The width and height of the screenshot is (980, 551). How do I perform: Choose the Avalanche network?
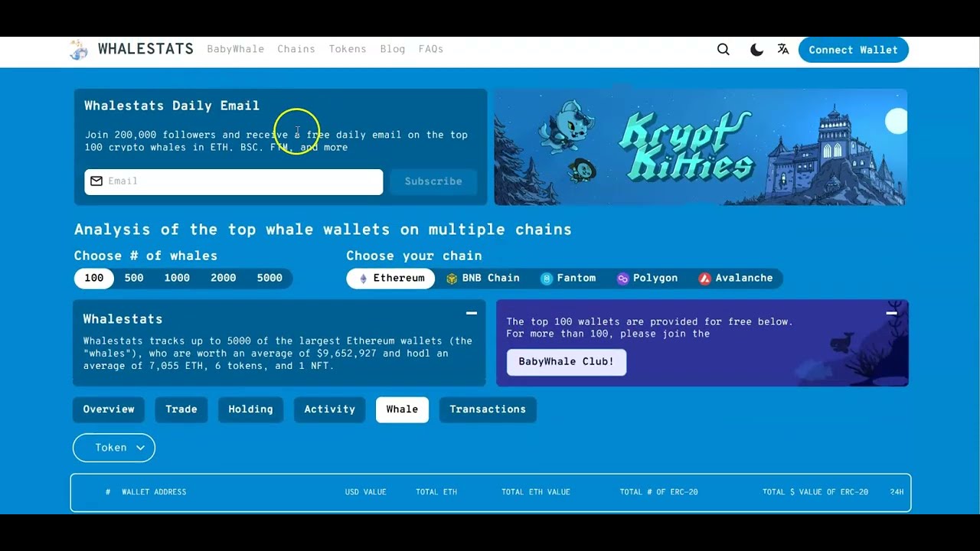736,279
